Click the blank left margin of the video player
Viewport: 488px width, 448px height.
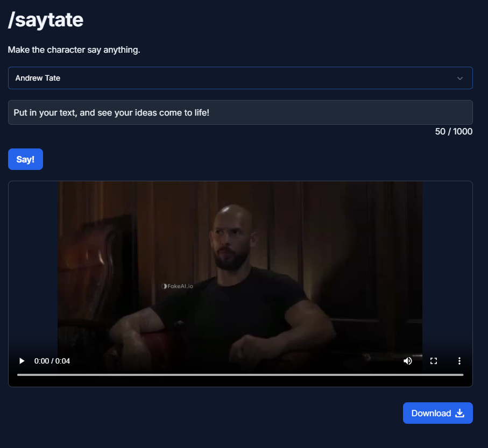tap(33, 269)
